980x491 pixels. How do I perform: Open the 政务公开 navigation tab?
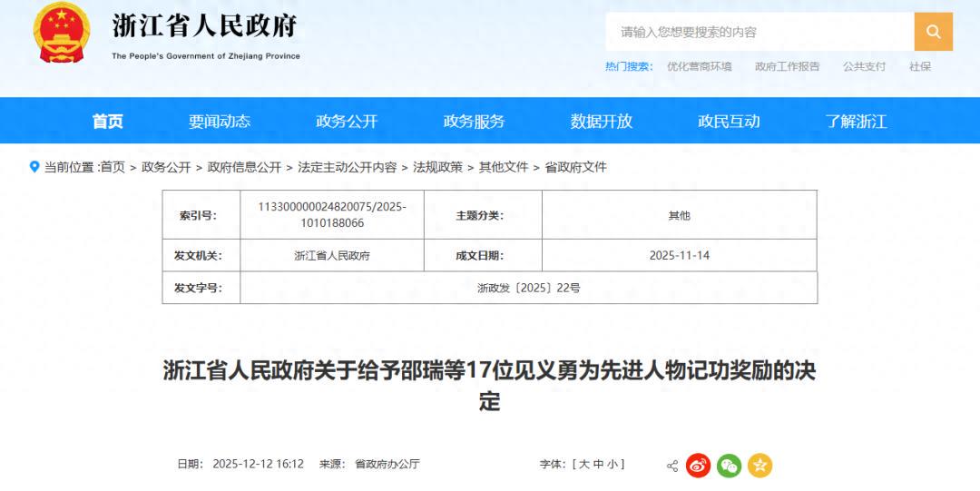click(x=346, y=122)
